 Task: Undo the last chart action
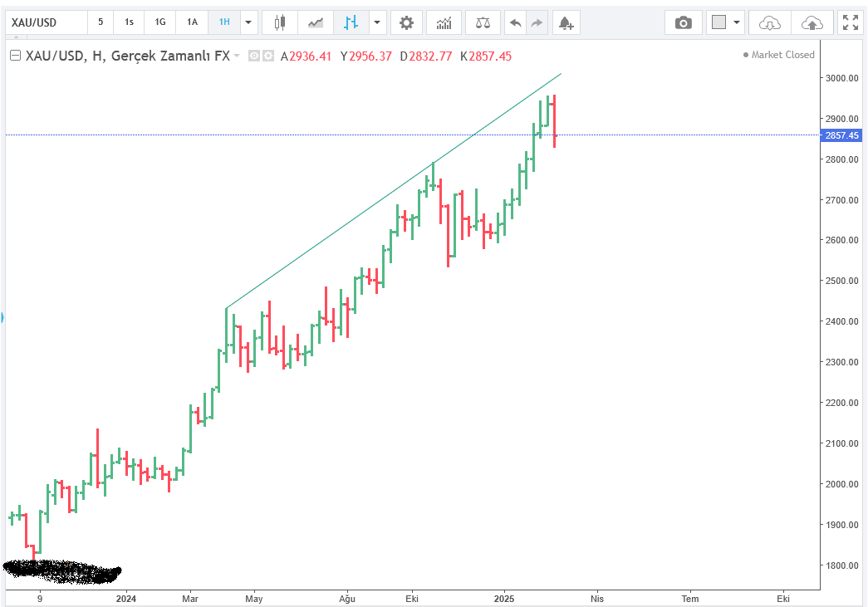click(x=515, y=22)
